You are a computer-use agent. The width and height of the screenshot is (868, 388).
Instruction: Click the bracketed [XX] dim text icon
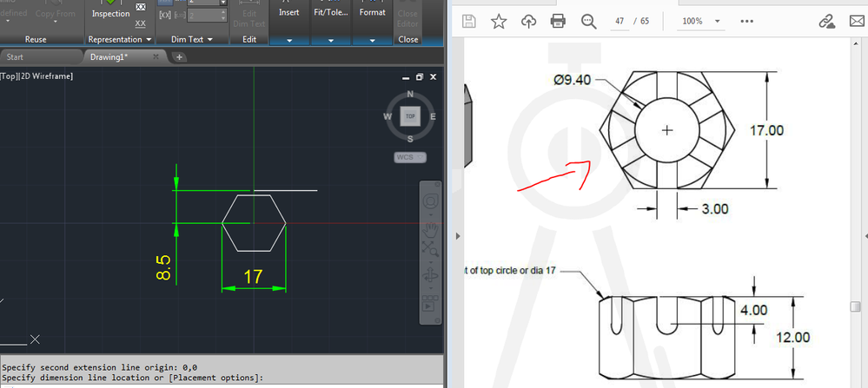pos(165,16)
